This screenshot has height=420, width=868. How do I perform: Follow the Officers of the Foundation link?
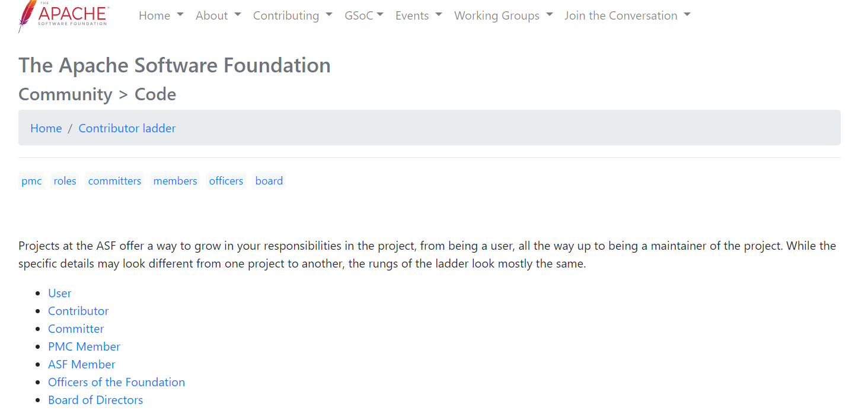(116, 382)
